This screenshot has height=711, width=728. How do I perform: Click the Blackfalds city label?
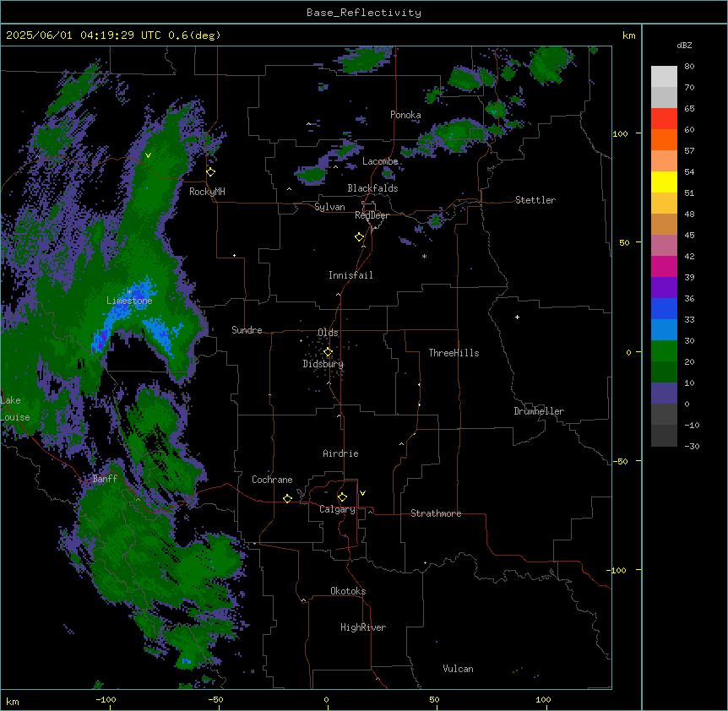372,188
